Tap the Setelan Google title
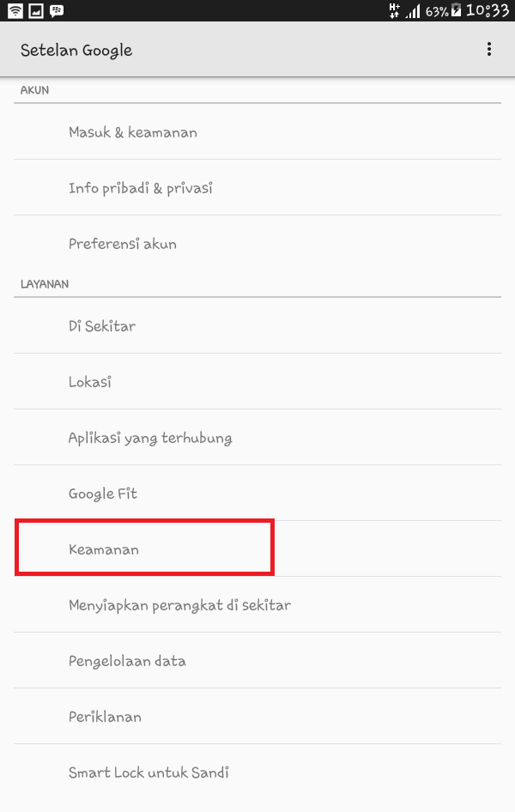This screenshot has width=515, height=812. pos(76,50)
